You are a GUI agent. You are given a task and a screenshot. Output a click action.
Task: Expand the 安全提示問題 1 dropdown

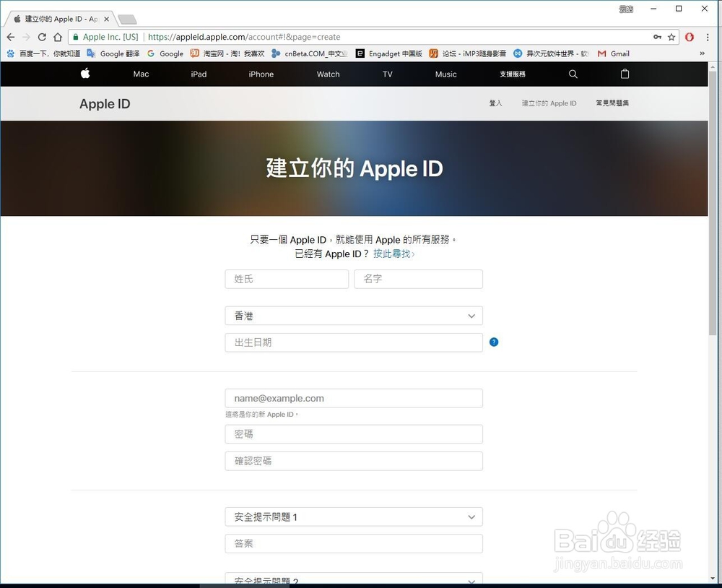(x=354, y=517)
